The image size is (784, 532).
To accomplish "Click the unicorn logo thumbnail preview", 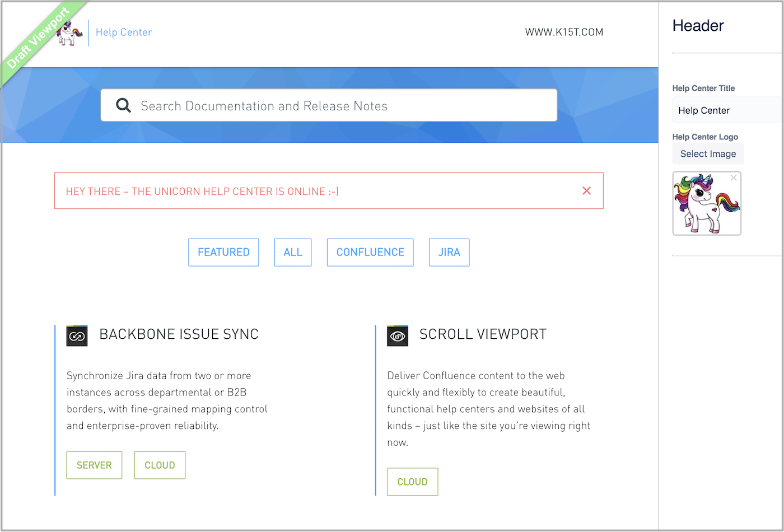I will (x=706, y=204).
